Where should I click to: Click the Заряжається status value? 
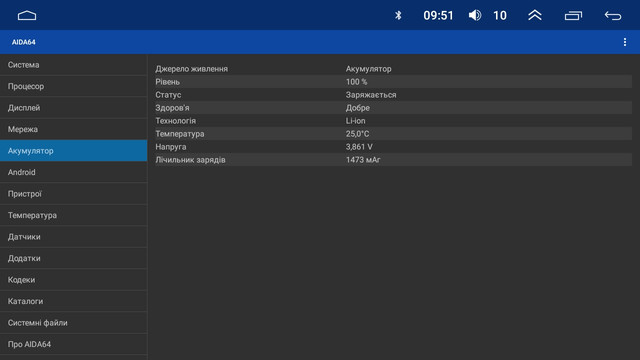point(371,95)
